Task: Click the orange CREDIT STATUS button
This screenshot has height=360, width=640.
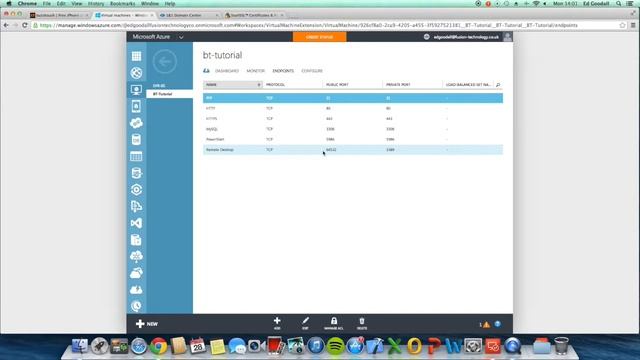Action: (320, 37)
